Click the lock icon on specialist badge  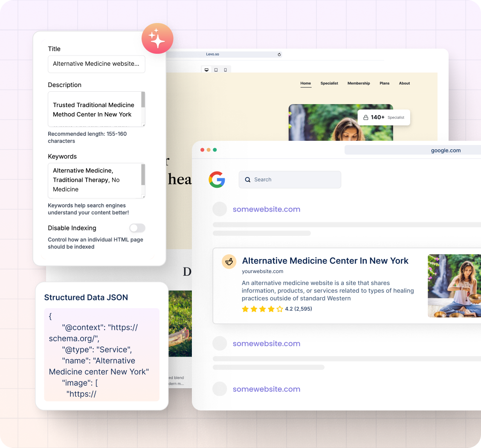click(x=365, y=117)
